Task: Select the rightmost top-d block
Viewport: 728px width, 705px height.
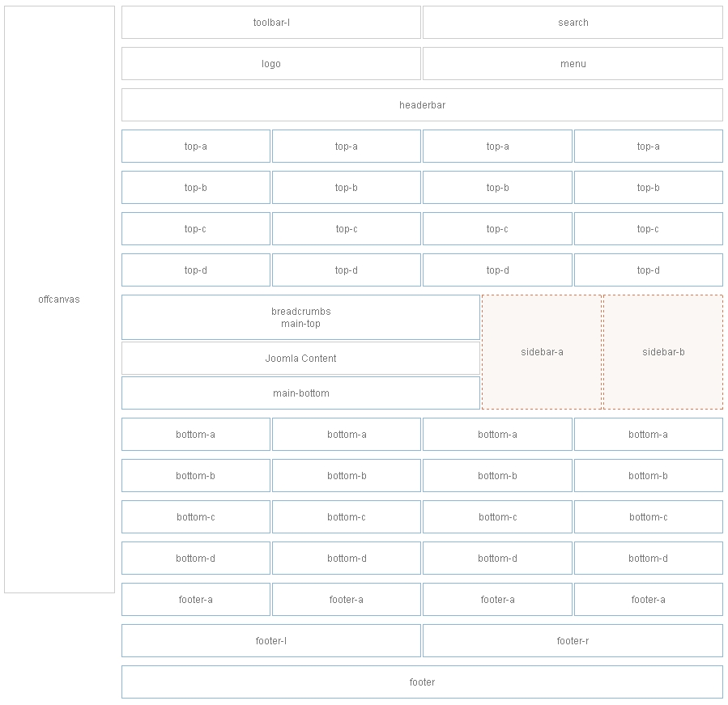Action: pyautogui.click(x=648, y=270)
